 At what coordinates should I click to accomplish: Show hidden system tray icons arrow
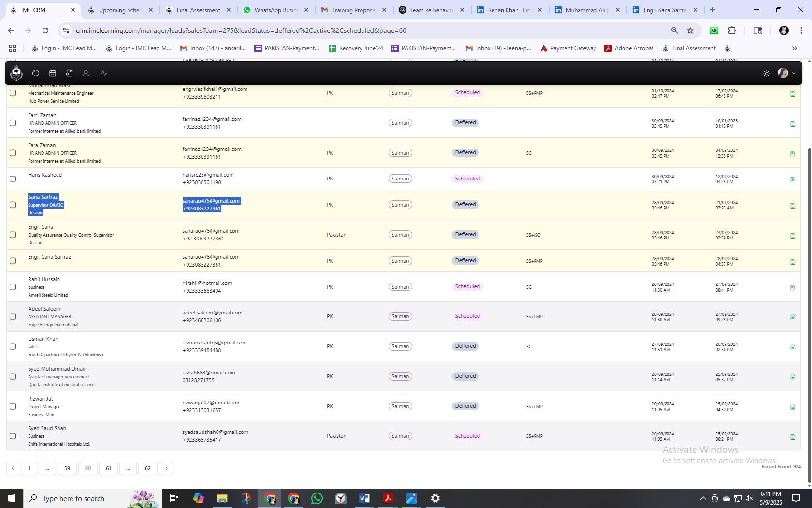[703, 498]
